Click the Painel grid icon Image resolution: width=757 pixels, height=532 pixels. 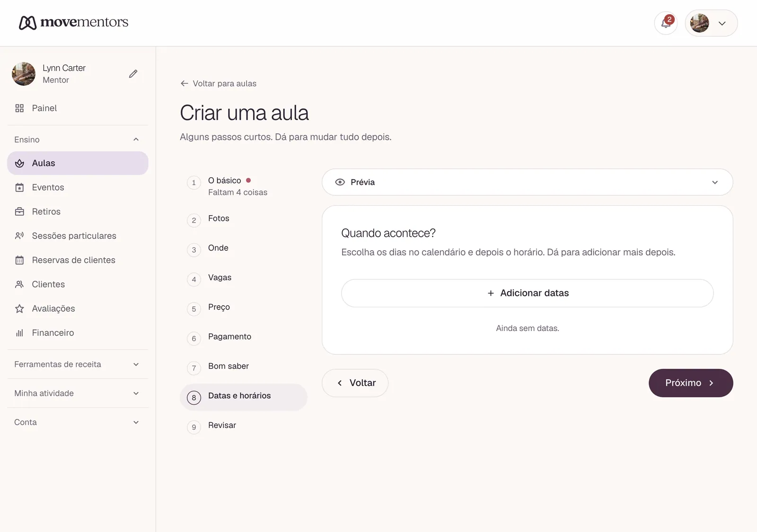coord(19,108)
